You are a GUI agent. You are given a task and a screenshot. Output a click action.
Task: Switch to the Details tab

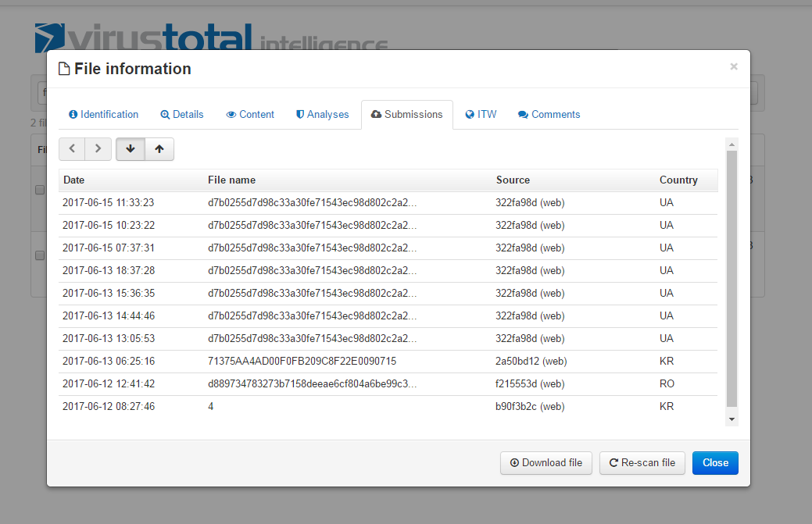tap(181, 115)
